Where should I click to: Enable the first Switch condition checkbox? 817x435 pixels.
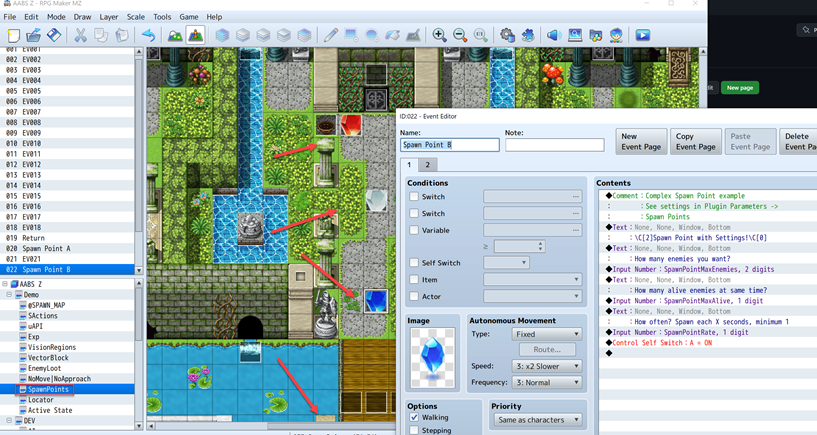click(x=414, y=196)
